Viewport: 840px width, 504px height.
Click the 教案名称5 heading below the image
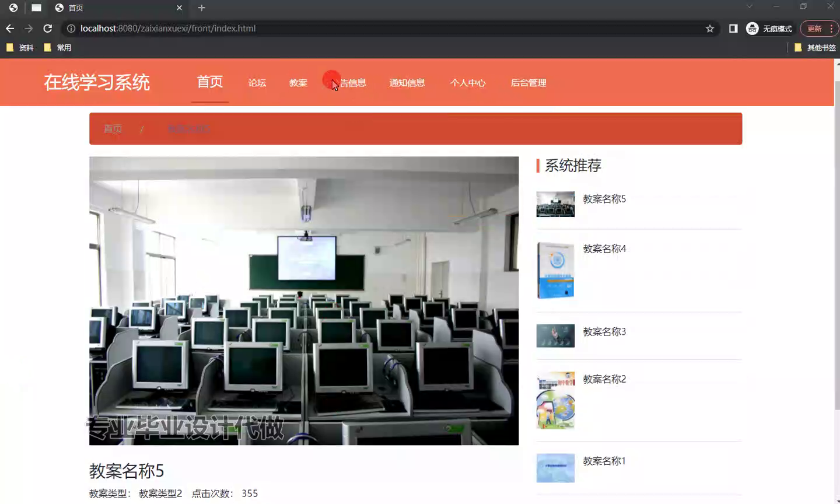point(127,471)
